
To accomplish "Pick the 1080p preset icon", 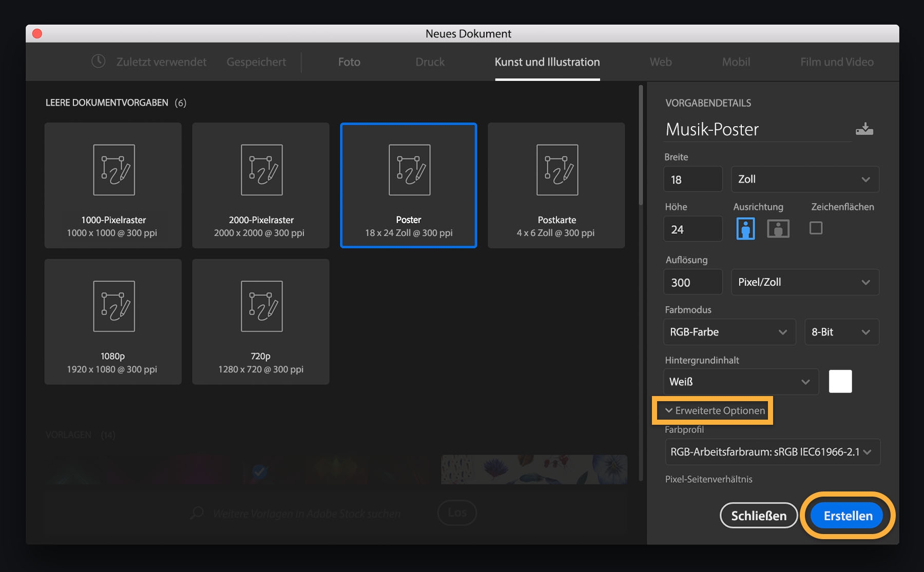I will (x=113, y=306).
